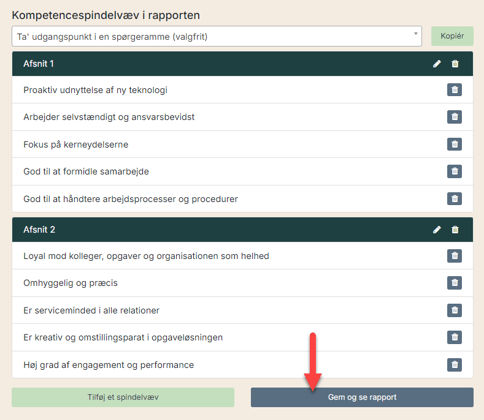Image resolution: width=484 pixels, height=420 pixels.
Task: Remove 'God til at håndtere arbejdsprocesser' item
Action: (454, 199)
